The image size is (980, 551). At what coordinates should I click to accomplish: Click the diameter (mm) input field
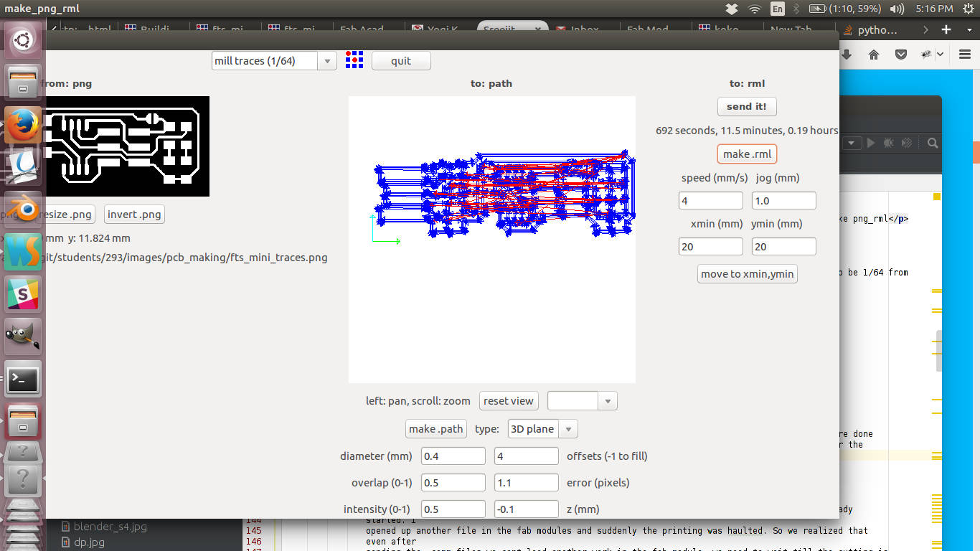[x=453, y=456]
